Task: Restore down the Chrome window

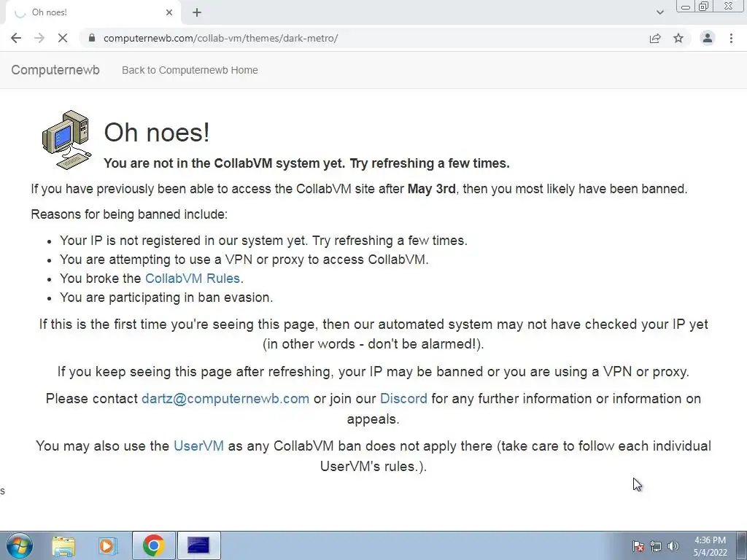Action: (x=703, y=6)
